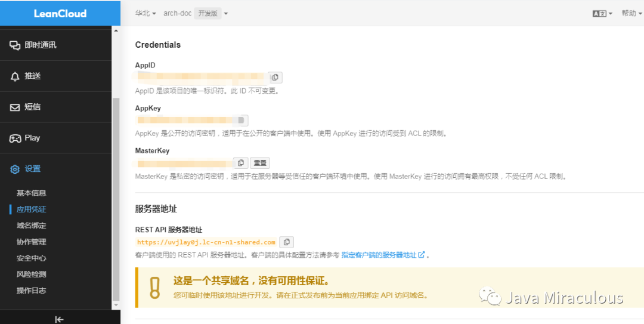Click the Play gamepad icon
The width and height of the screenshot is (644, 324).
coord(15,138)
